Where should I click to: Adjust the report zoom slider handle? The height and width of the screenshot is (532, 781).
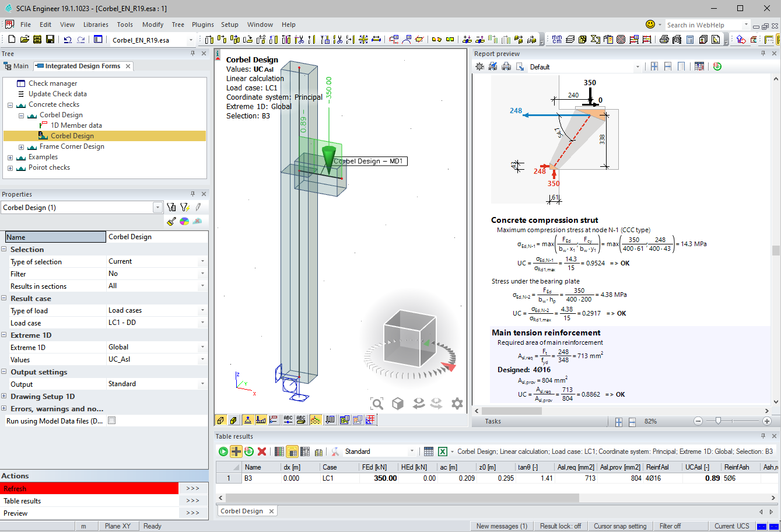click(x=718, y=421)
